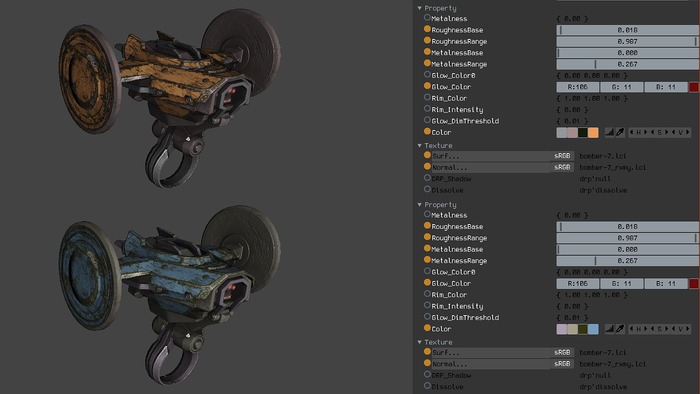Increase value with the V right arrow in the second Color row
The height and width of the screenshot is (394, 700).
tap(688, 329)
